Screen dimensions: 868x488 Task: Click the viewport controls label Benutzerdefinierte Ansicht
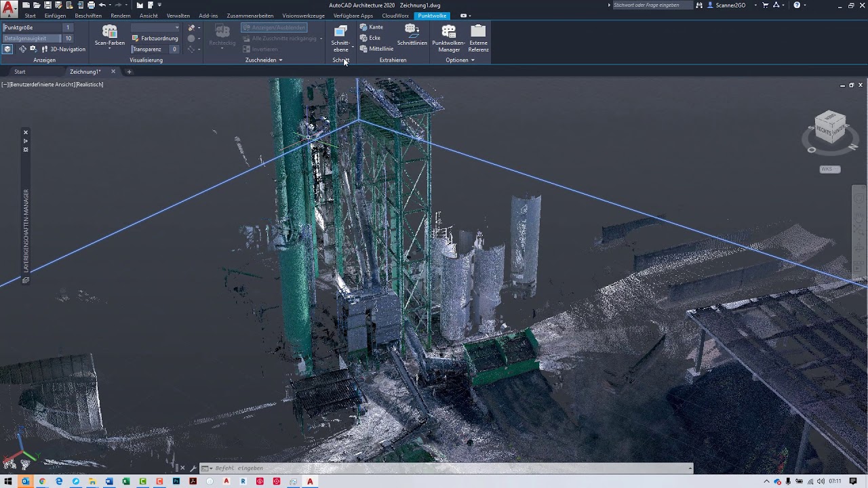click(x=41, y=85)
